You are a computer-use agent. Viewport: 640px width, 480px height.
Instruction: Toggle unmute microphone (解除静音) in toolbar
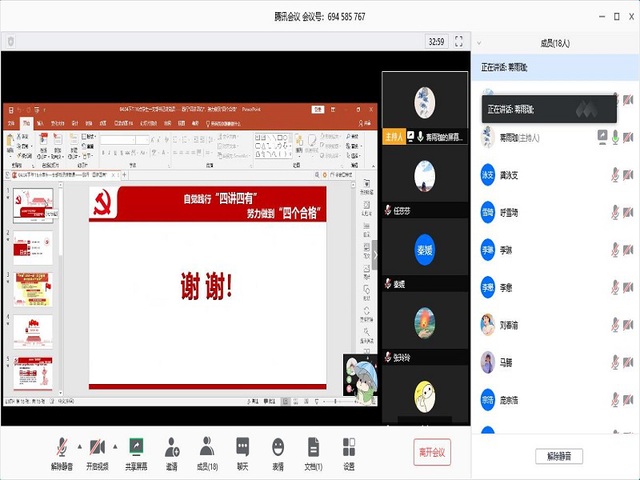pos(63,452)
